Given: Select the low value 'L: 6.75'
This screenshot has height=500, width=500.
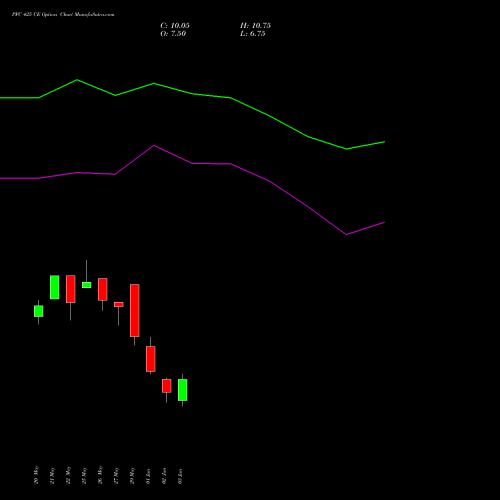Looking at the screenshot, I should pyautogui.click(x=253, y=34).
